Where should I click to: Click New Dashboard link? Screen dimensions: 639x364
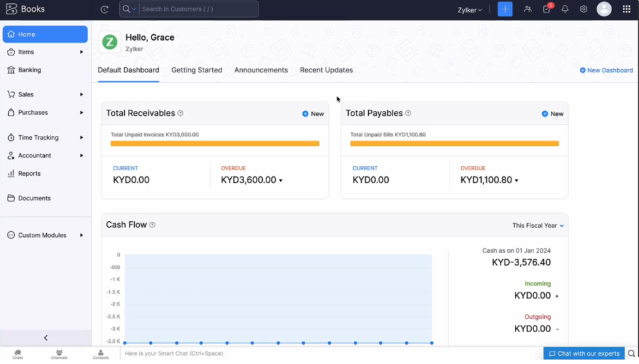[x=607, y=70]
